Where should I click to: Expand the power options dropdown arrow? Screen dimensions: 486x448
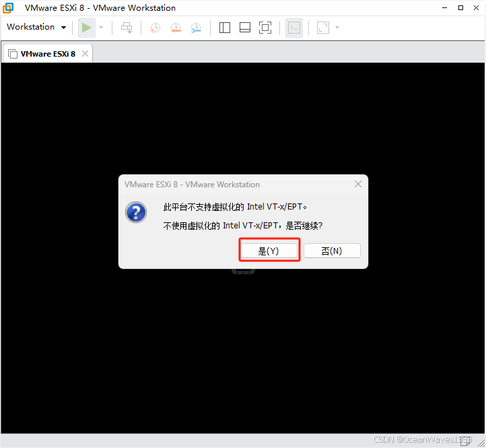click(x=101, y=28)
